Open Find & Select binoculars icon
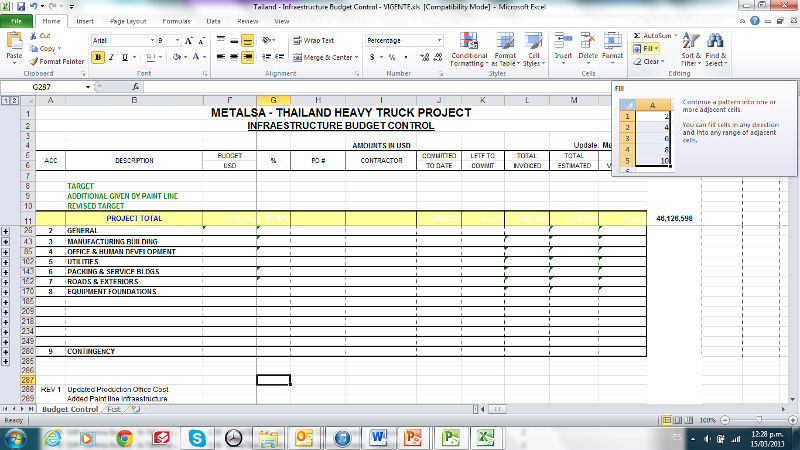 [x=716, y=40]
